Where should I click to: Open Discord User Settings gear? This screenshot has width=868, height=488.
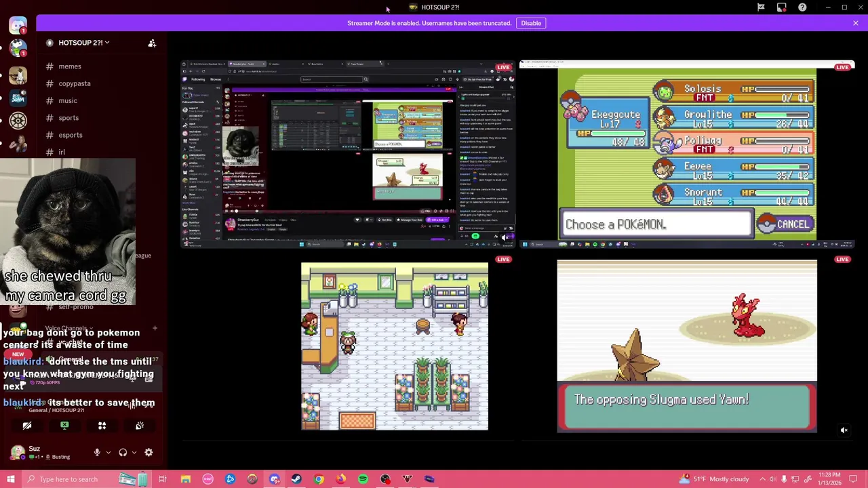pos(149,452)
